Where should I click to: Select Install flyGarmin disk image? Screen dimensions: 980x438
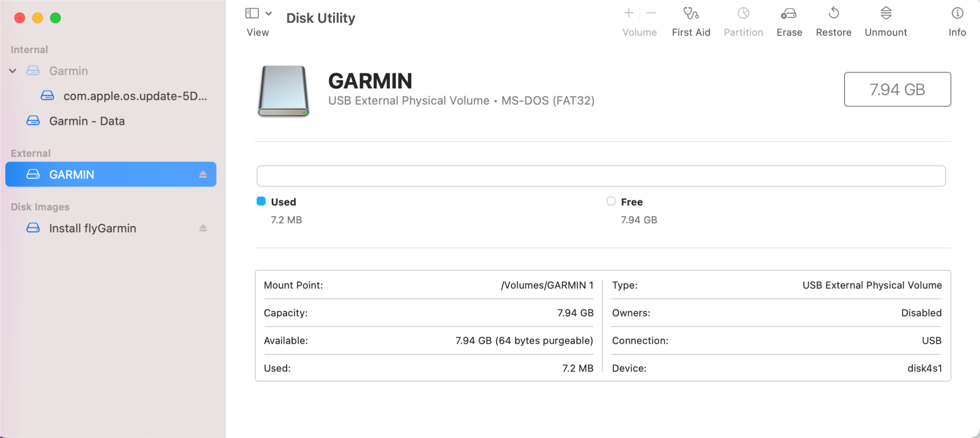point(93,228)
